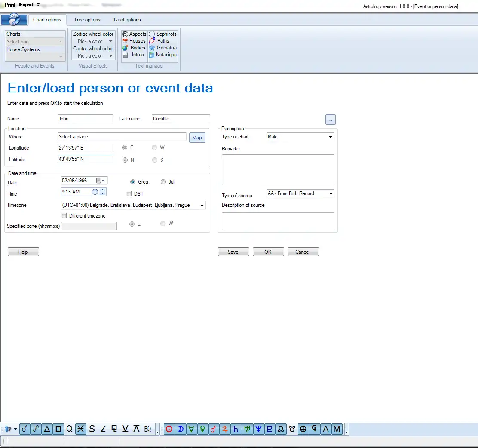Image resolution: width=478 pixels, height=448 pixels.
Task: Select specified zone E radio button
Action: 132,224
